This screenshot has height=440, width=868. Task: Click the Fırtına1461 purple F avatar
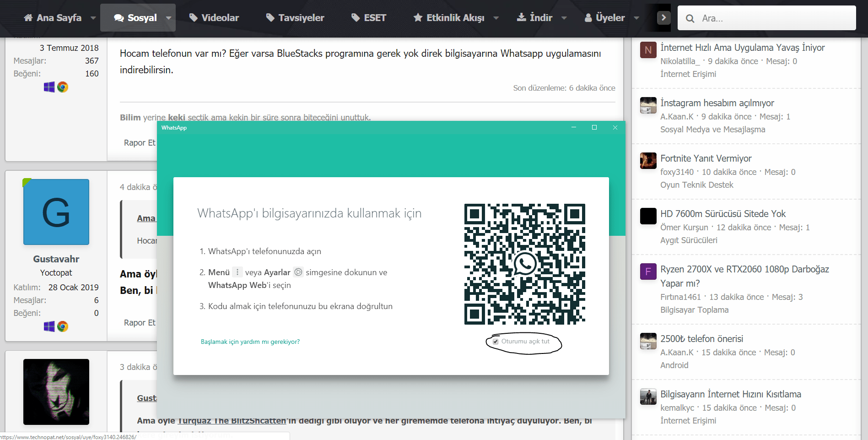click(648, 272)
